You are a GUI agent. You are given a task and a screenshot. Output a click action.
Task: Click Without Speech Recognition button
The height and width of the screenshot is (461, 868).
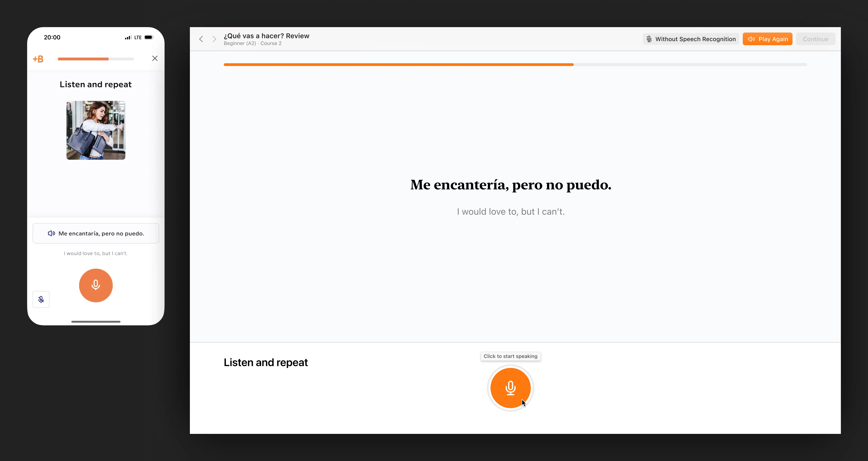point(691,39)
